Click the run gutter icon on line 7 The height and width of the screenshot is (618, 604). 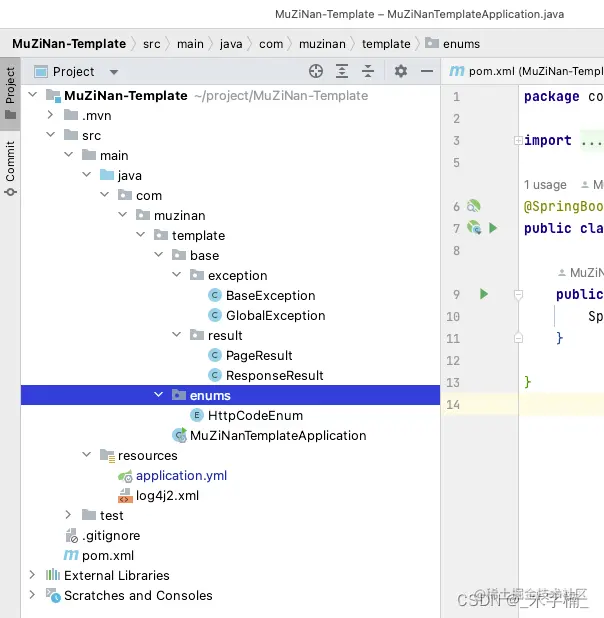click(x=493, y=228)
